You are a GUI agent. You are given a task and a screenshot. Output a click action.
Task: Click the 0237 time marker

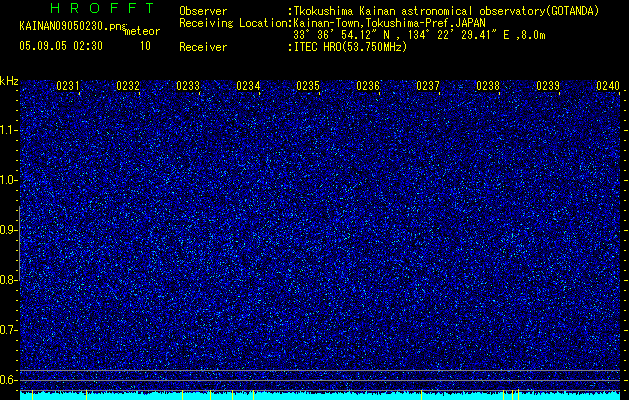(x=428, y=86)
